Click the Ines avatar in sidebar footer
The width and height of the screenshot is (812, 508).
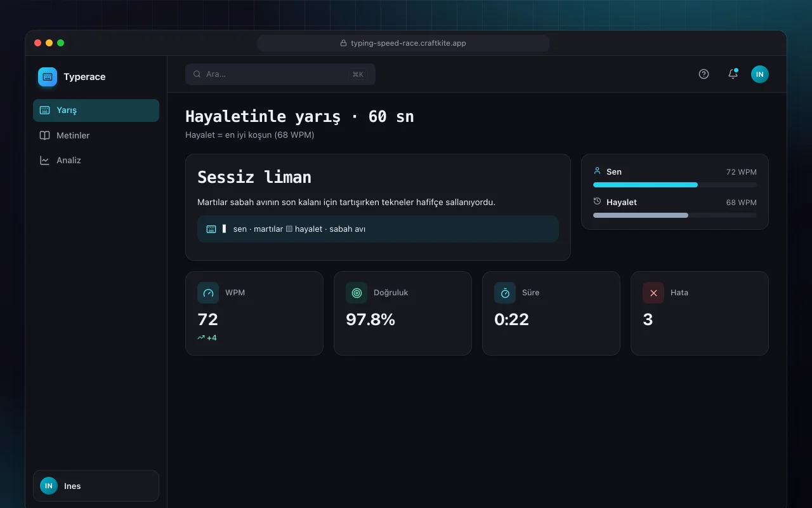pyautogui.click(x=49, y=486)
